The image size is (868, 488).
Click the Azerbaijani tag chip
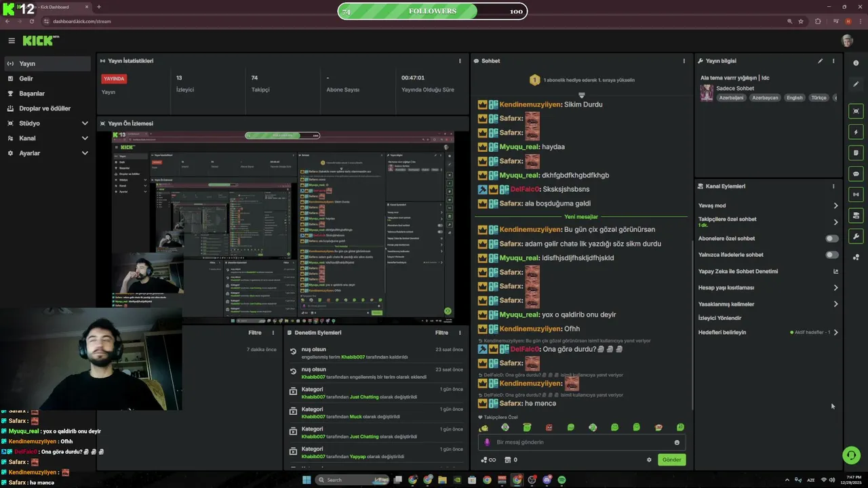tap(731, 98)
